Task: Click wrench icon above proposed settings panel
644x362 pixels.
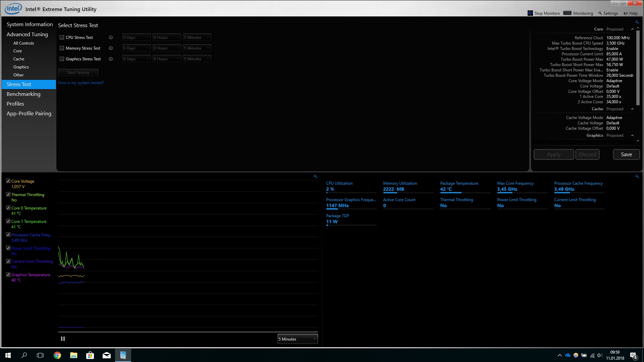Action: 637,22
